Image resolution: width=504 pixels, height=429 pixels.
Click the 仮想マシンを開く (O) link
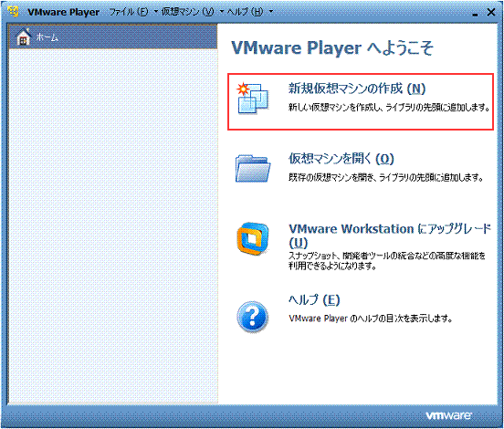[341, 159]
